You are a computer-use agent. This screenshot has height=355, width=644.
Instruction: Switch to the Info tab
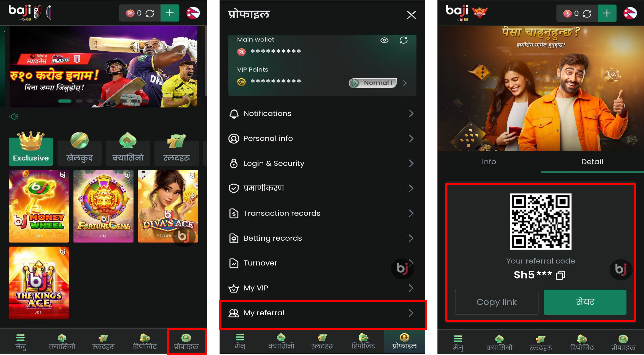(489, 161)
